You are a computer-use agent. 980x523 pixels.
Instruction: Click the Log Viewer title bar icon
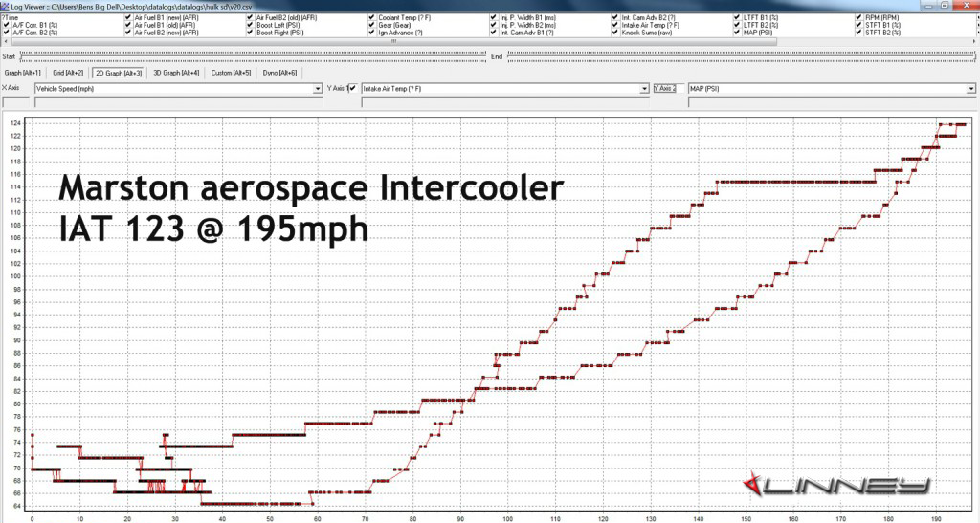pyautogui.click(x=5, y=7)
